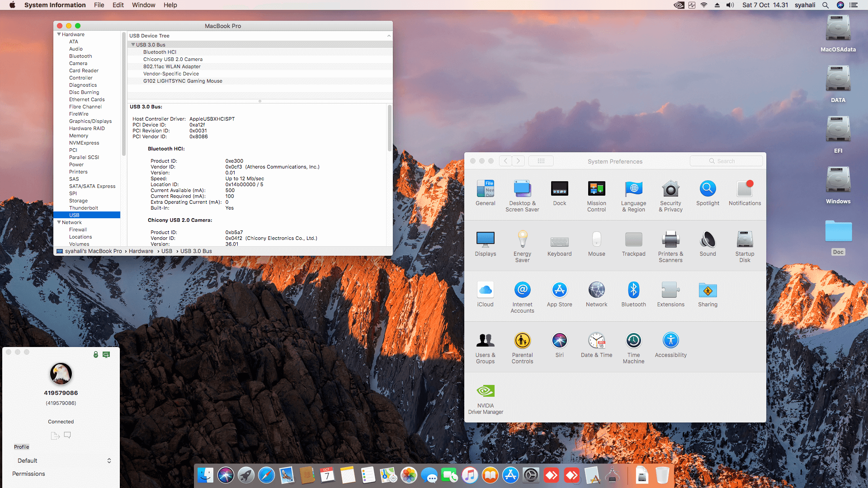Select G102 LIGHTSYNC Gaming Mouse entry
The image size is (868, 488).
coord(183,81)
